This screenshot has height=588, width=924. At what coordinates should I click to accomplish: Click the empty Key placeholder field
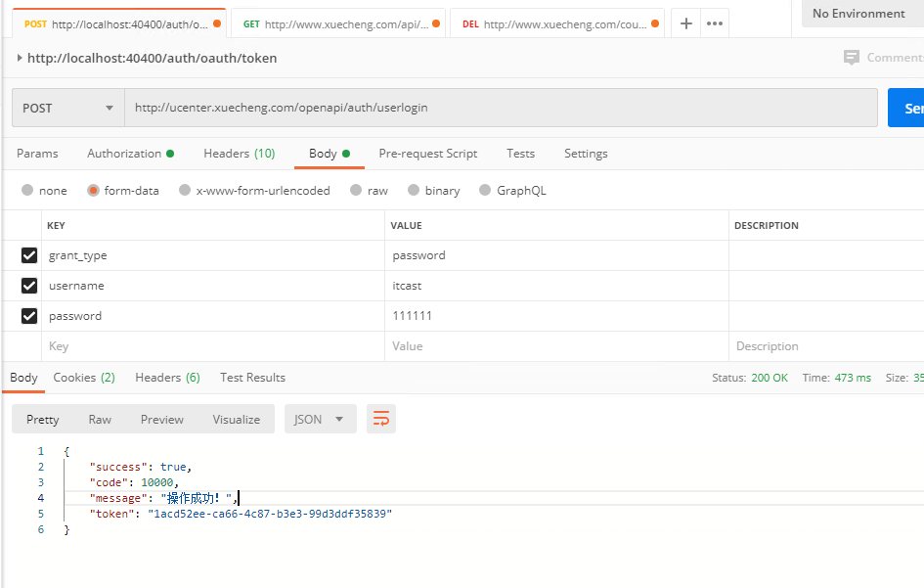click(213, 346)
